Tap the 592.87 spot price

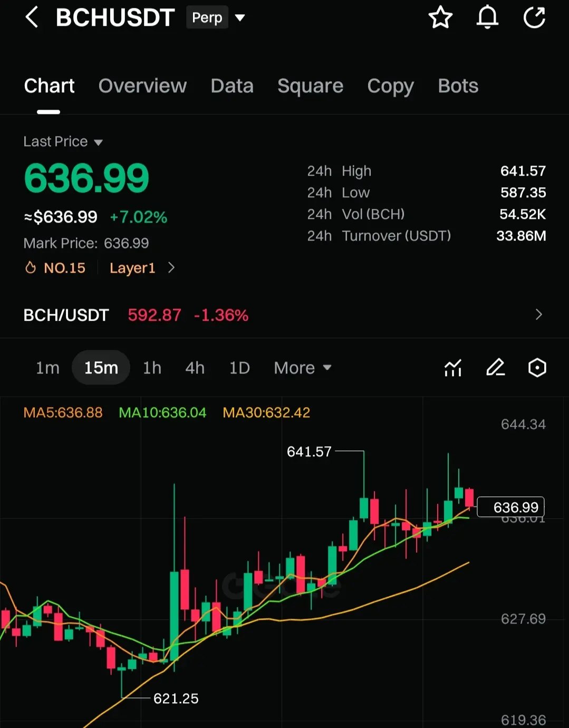click(x=155, y=315)
